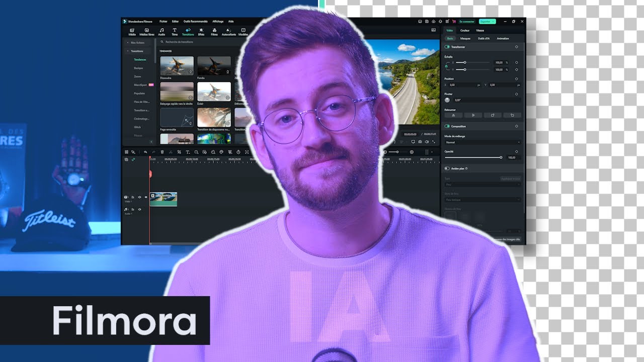The height and width of the screenshot is (362, 644).
Task: Select the Tendances category
Action: 140,59
